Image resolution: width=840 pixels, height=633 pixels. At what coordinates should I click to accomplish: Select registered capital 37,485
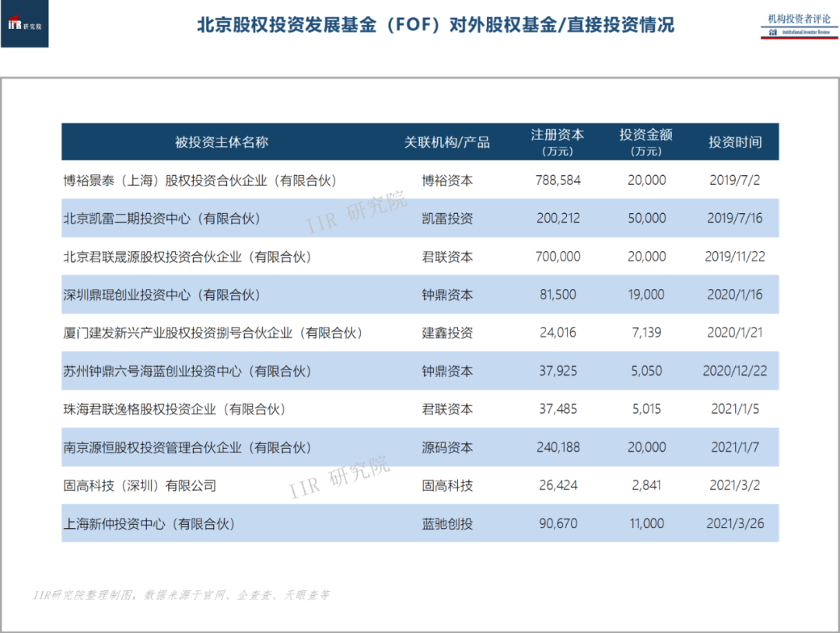click(x=558, y=410)
